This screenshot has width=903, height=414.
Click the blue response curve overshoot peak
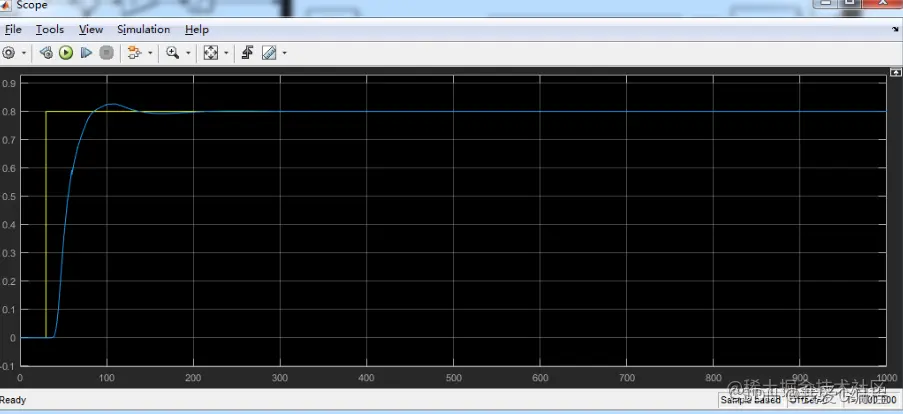click(112, 104)
